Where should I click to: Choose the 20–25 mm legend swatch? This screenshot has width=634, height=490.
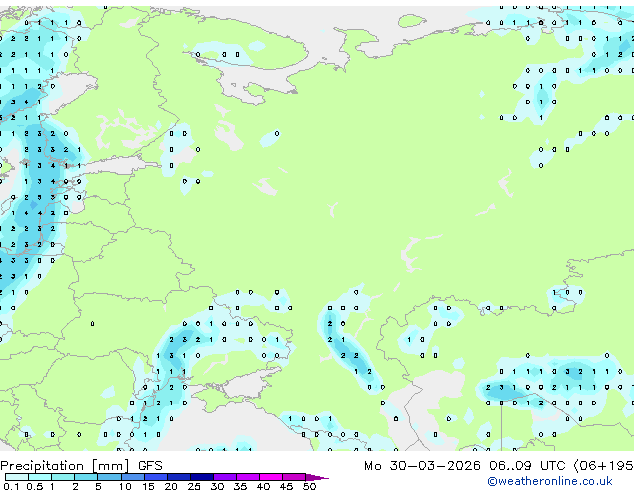point(179,477)
